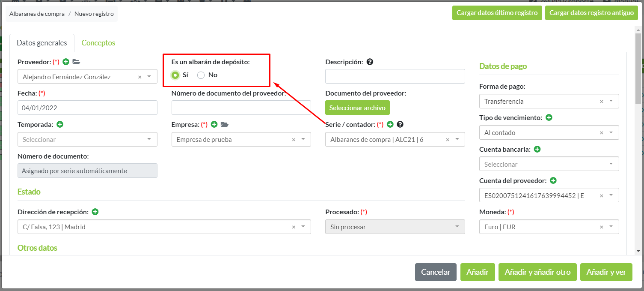Open the Datos generales tab

(42, 43)
